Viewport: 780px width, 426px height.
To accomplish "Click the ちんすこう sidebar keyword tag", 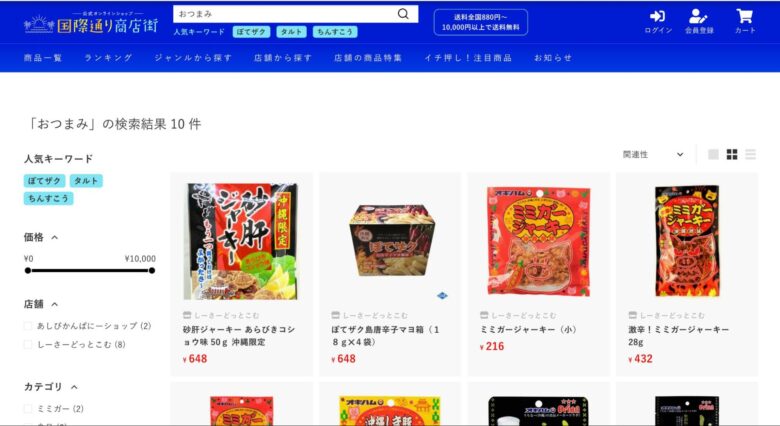I will point(48,199).
